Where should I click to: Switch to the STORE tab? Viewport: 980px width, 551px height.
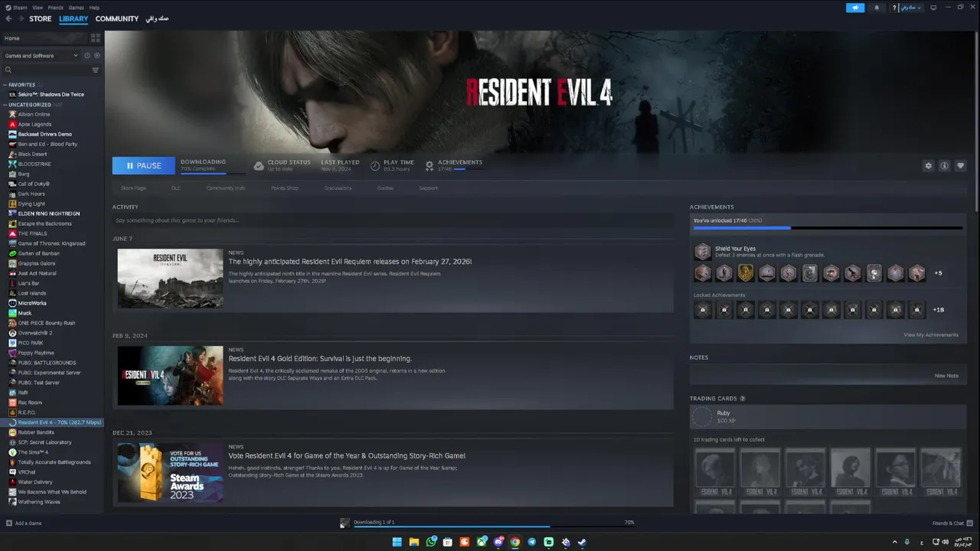tap(41, 19)
